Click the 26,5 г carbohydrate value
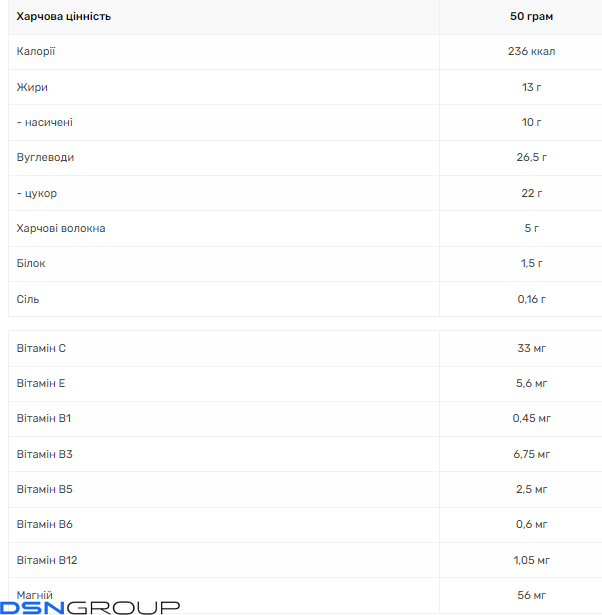The width and height of the screenshot is (602, 615). pyautogui.click(x=531, y=157)
